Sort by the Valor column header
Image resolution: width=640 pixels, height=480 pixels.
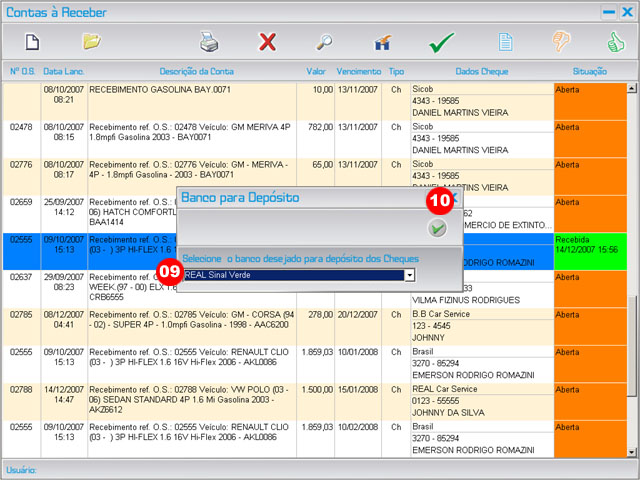pos(317,72)
